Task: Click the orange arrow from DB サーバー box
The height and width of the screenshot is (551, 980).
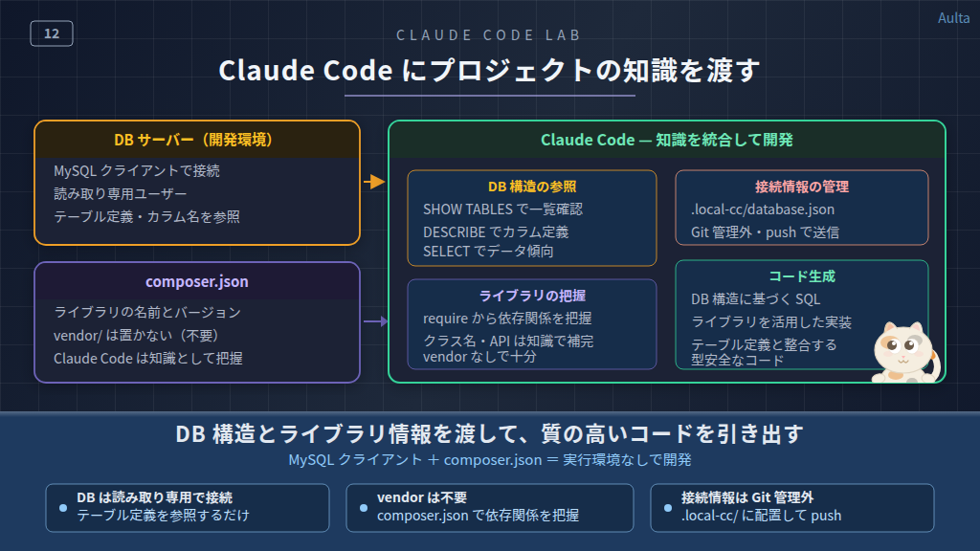Action: [x=373, y=182]
